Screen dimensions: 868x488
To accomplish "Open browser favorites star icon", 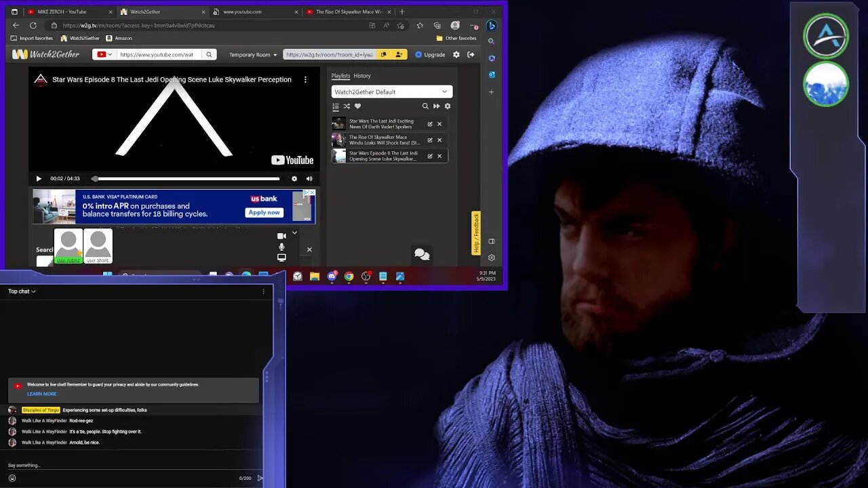I will 420,25.
